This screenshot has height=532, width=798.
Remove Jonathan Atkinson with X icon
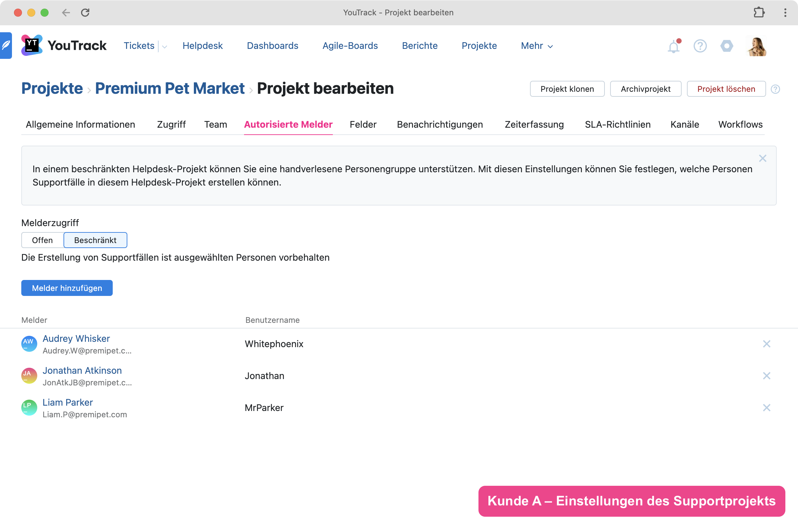pos(766,376)
